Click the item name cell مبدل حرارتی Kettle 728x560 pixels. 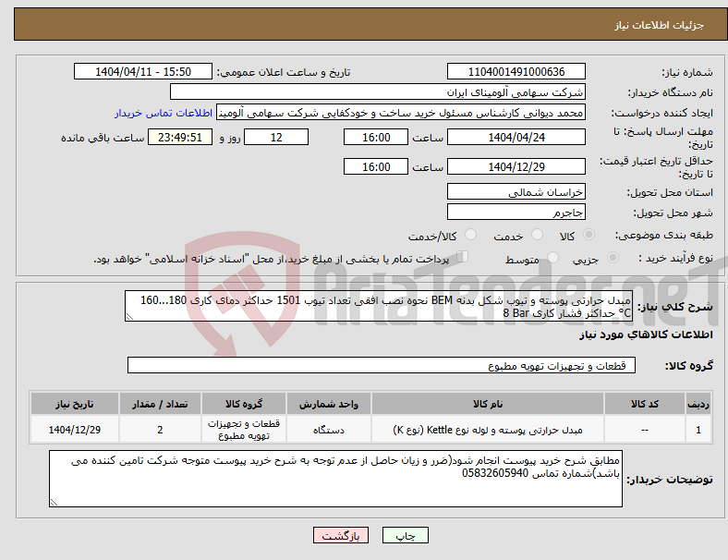click(x=488, y=430)
